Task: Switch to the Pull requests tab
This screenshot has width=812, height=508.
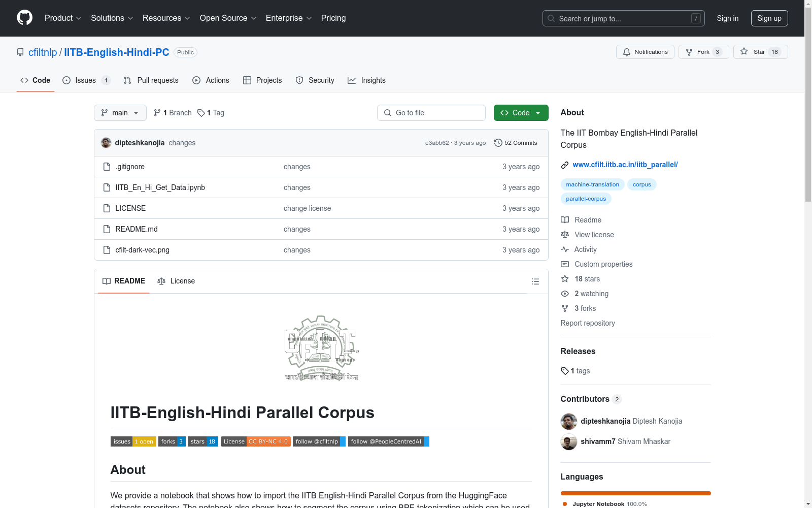Action: (x=151, y=80)
